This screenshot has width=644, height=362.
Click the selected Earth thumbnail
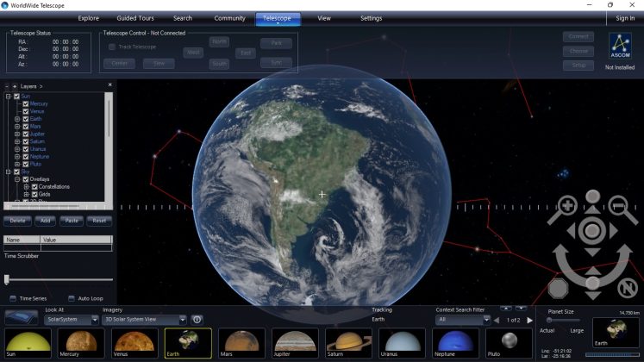click(188, 343)
